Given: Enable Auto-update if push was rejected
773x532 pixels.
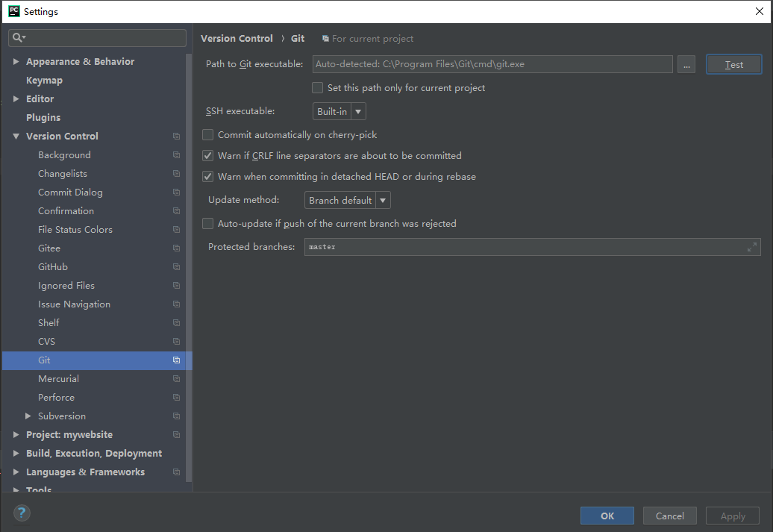Looking at the screenshot, I should click(x=208, y=224).
